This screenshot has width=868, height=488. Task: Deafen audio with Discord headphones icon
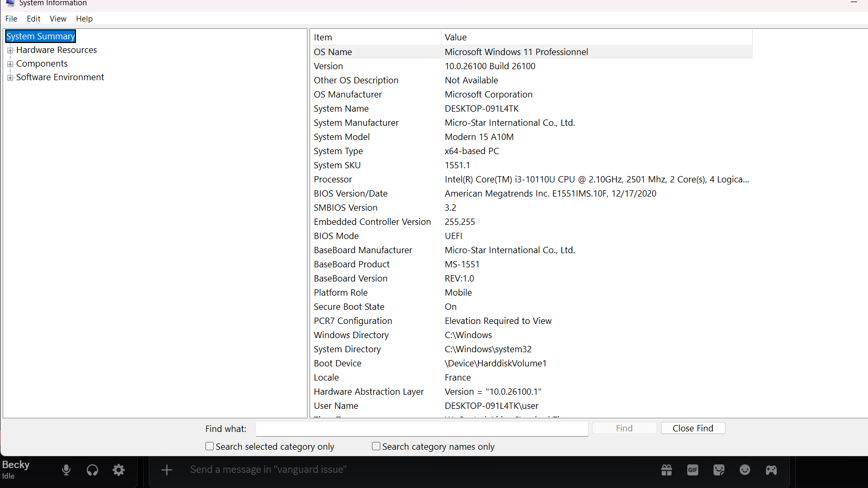92,470
